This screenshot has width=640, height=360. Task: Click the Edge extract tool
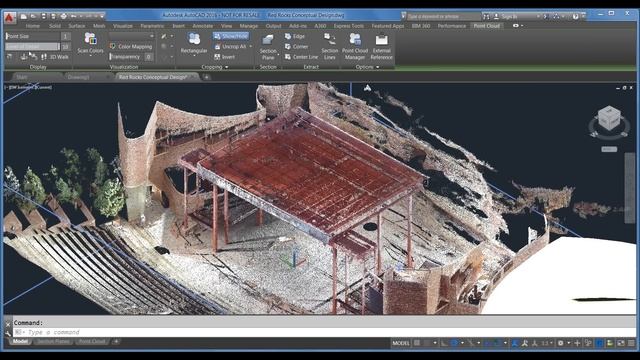click(295, 36)
